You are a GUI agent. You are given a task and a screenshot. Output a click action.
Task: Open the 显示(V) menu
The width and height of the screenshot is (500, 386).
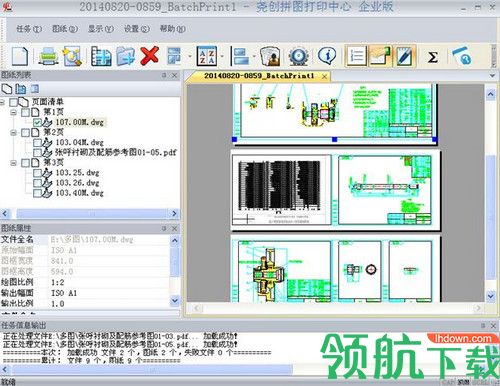click(101, 29)
